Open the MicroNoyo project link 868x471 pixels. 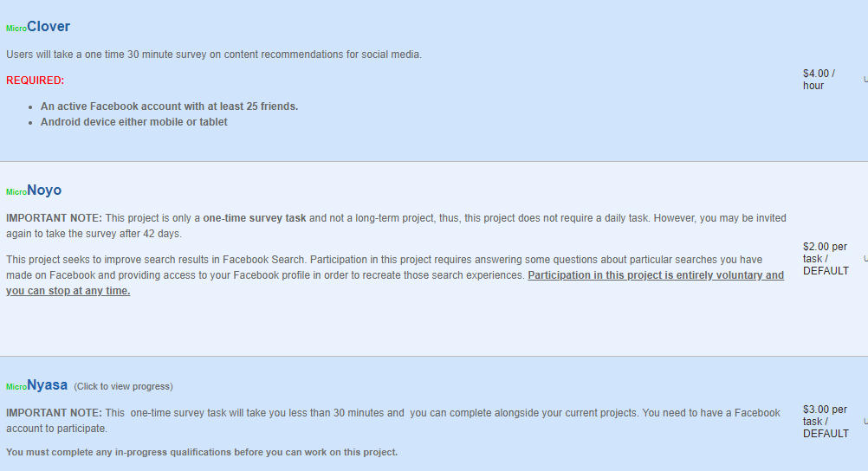[34, 190]
